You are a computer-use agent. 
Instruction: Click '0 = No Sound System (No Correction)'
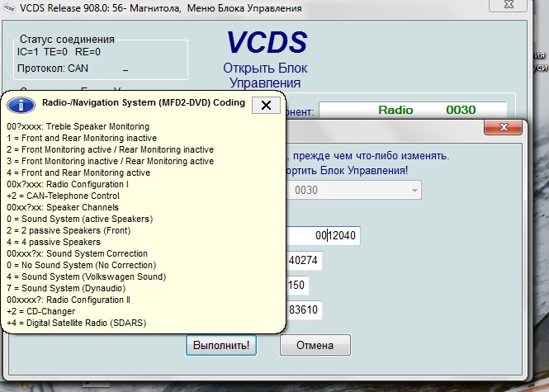point(81,265)
